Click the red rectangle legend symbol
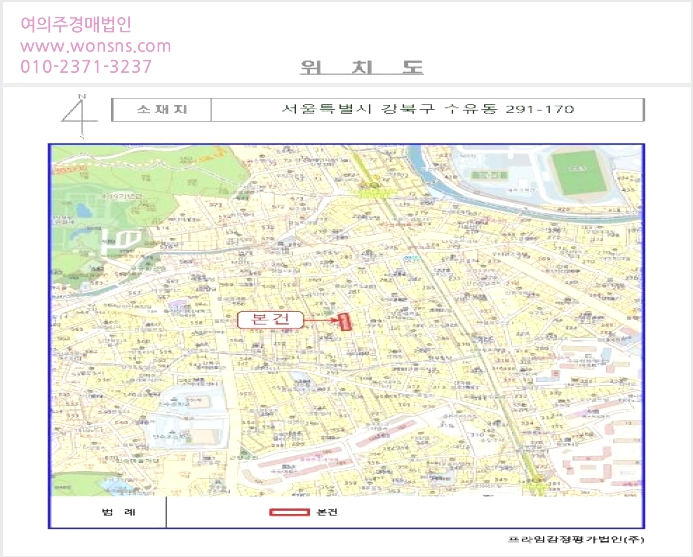 pyautogui.click(x=289, y=512)
